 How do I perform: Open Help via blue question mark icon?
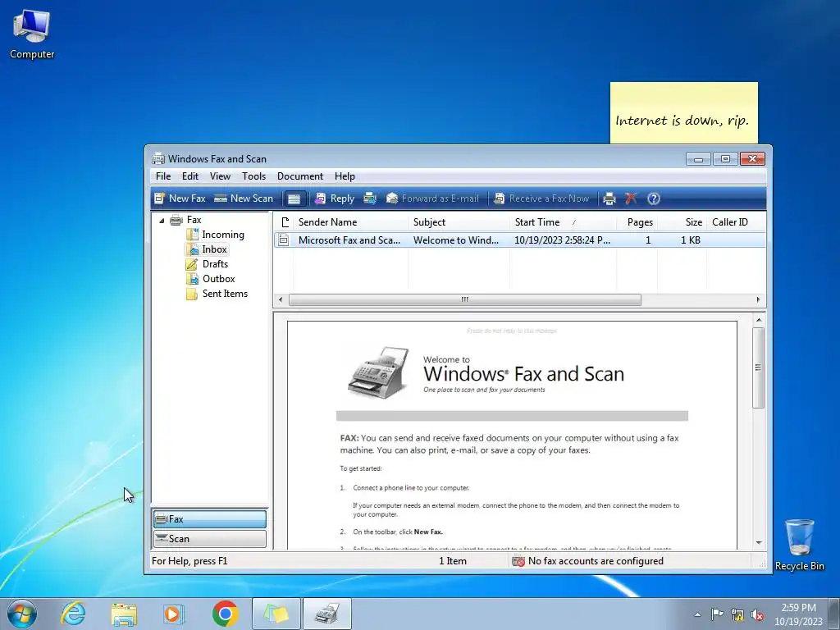tap(654, 199)
